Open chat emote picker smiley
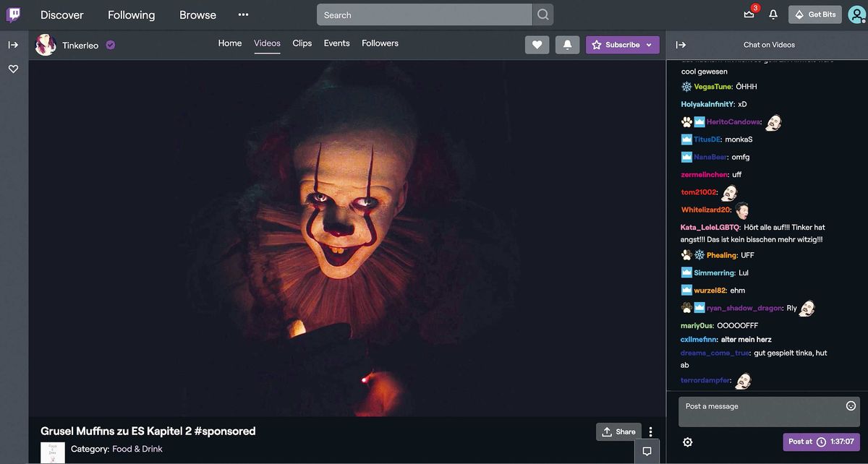868x464 pixels. [x=851, y=405]
